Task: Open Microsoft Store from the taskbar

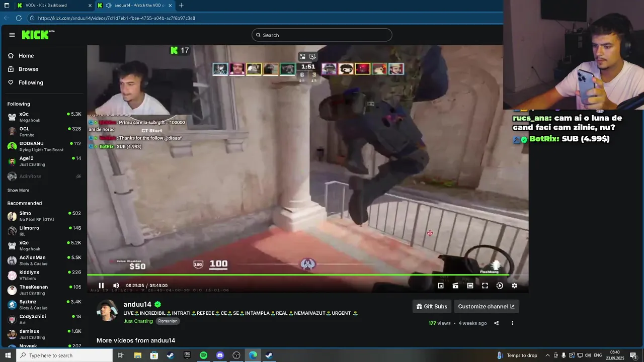Action: pos(154,355)
